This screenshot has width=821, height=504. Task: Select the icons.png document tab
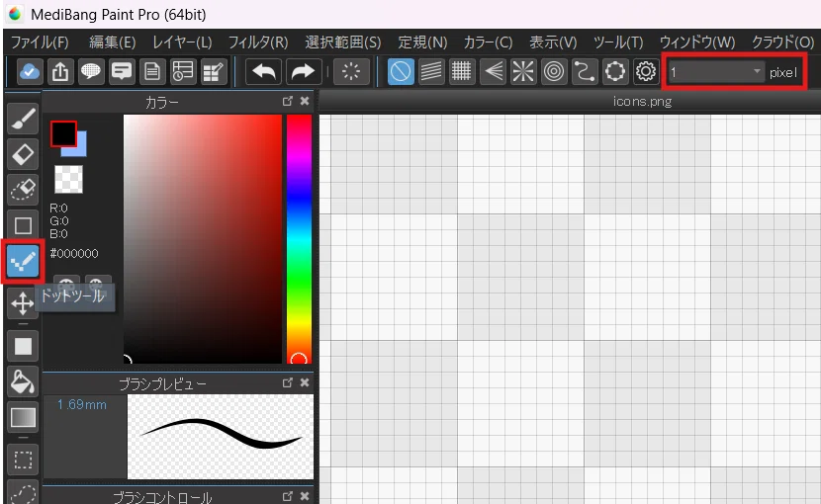tap(642, 101)
